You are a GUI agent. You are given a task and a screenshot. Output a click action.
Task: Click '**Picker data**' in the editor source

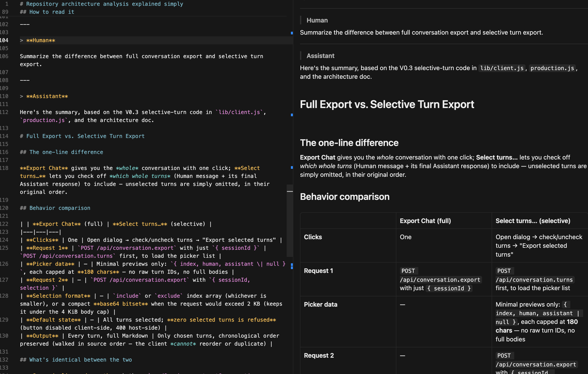[x=50, y=264]
